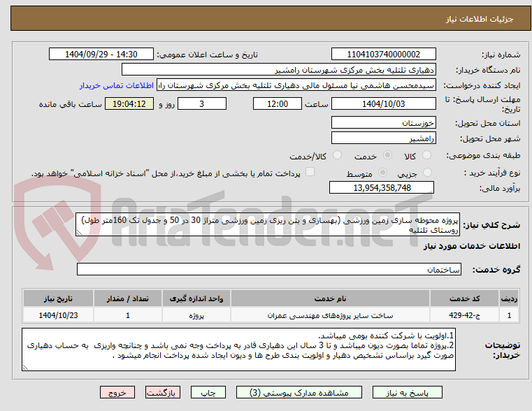Click the announcement date field 1404/09/29 - 14:30
This screenshot has width=532, height=411.
(x=101, y=55)
